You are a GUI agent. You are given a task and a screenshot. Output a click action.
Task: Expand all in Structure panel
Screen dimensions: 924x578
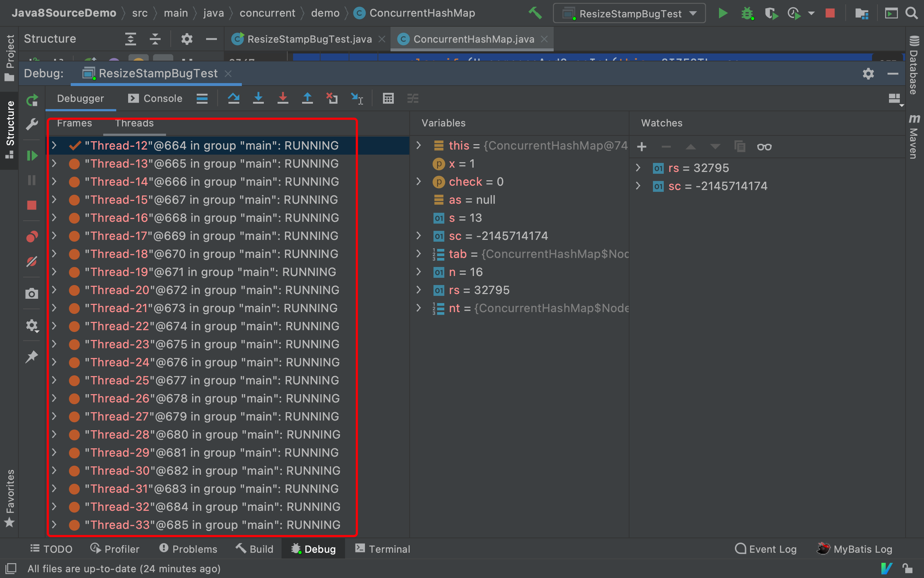pyautogui.click(x=131, y=39)
